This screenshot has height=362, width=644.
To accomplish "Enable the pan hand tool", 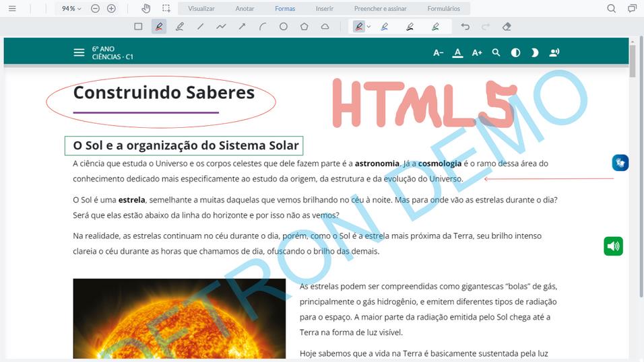I will (x=146, y=9).
